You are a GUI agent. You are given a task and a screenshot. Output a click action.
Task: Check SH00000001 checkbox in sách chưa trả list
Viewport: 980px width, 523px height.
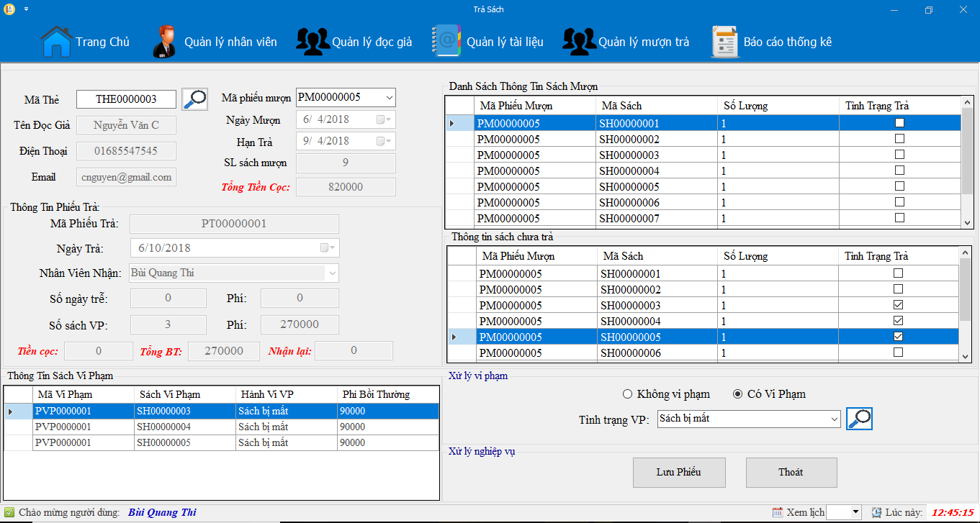(898, 273)
